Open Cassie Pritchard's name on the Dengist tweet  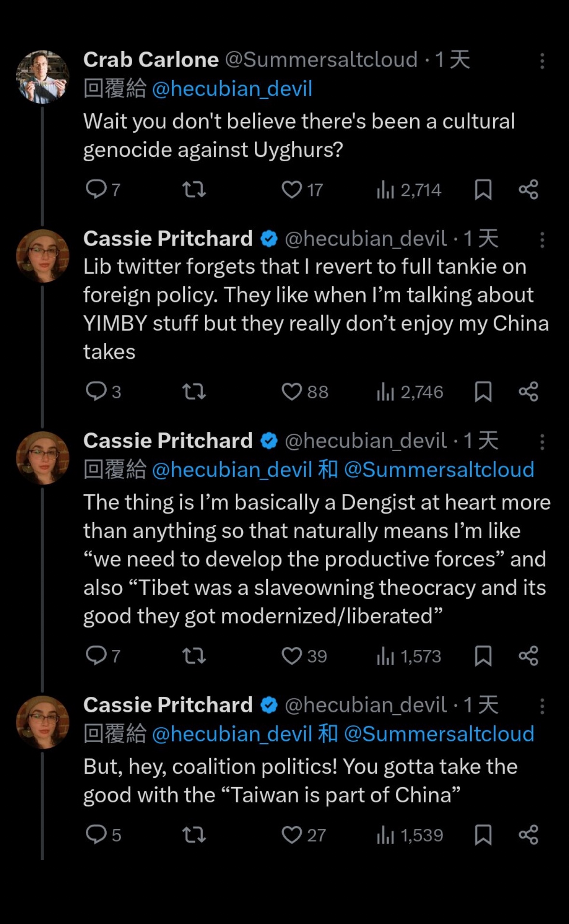pos(168,441)
